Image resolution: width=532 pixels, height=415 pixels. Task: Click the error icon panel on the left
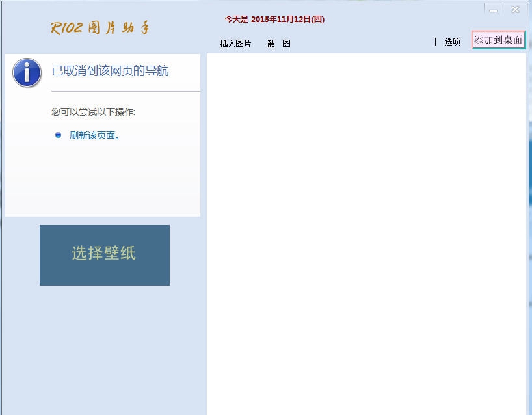pos(26,73)
